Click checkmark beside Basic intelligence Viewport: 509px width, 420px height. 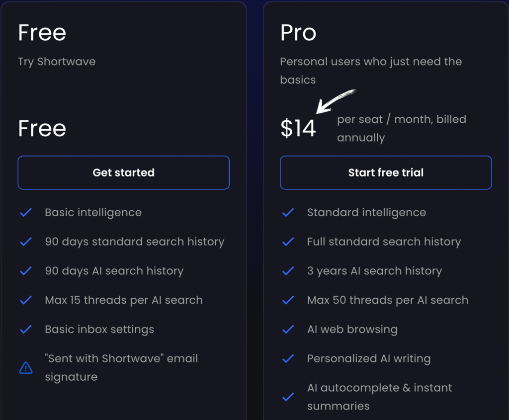26,212
